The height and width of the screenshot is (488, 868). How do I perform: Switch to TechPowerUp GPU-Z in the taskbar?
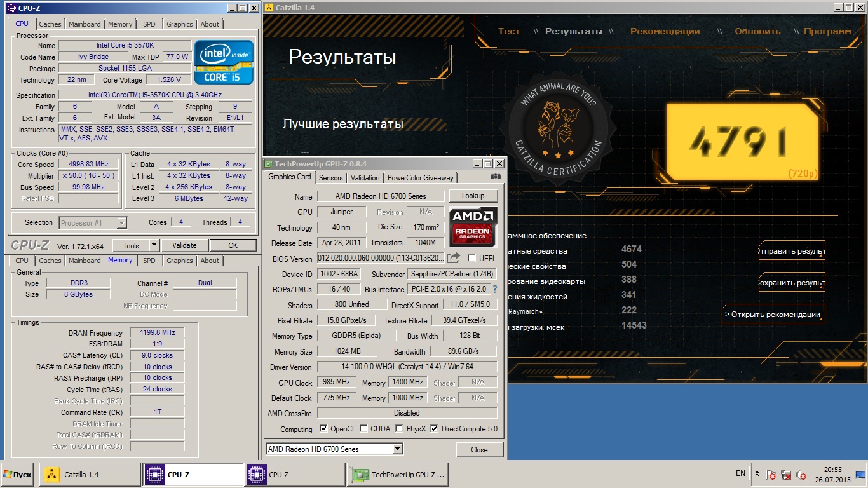pyautogui.click(x=399, y=475)
